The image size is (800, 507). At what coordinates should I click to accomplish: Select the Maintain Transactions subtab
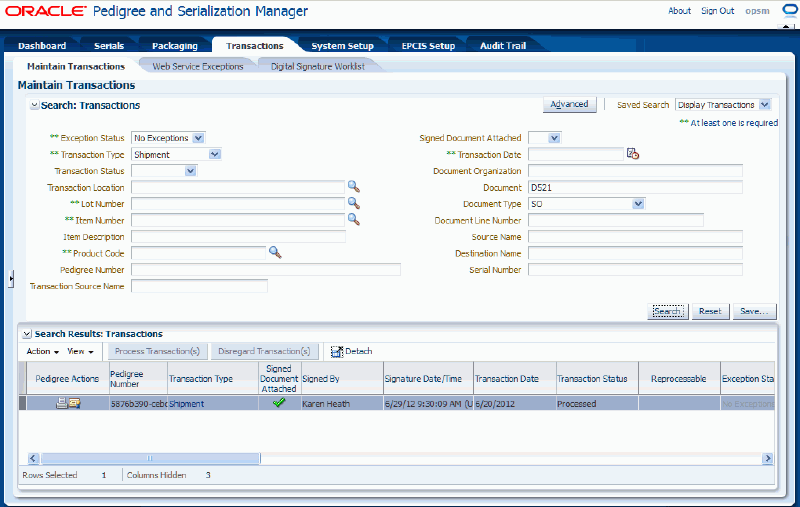pyautogui.click(x=76, y=66)
